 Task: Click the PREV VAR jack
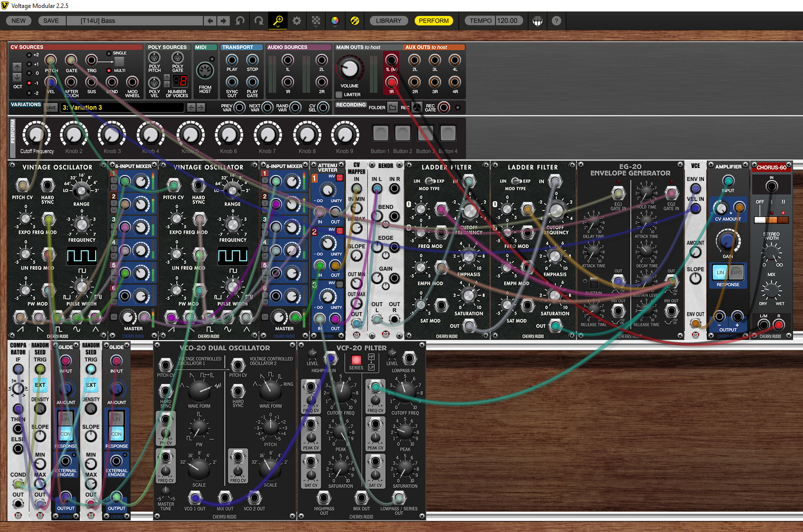pyautogui.click(x=239, y=107)
